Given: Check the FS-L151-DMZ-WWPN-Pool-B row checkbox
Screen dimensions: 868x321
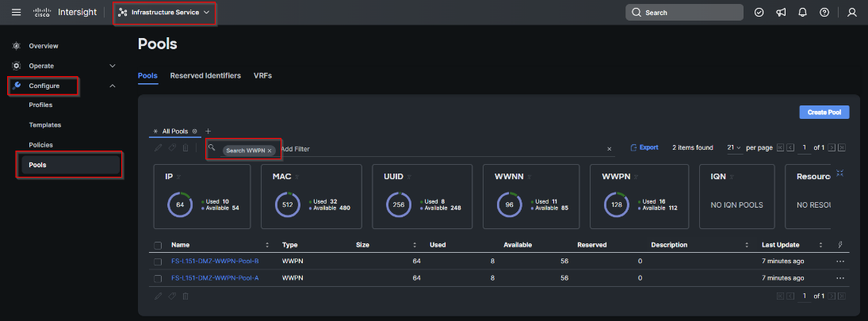Looking at the screenshot, I should pyautogui.click(x=158, y=261).
